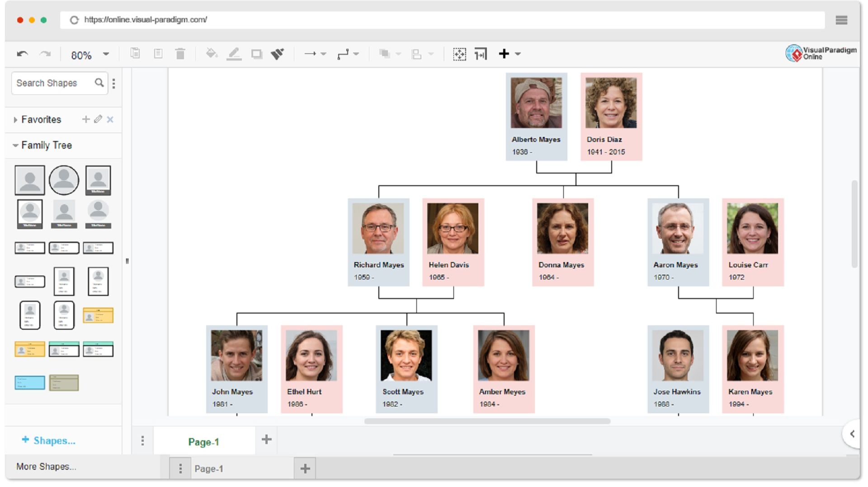The image size is (868, 487).
Task: Click the Redo icon
Action: (x=44, y=53)
